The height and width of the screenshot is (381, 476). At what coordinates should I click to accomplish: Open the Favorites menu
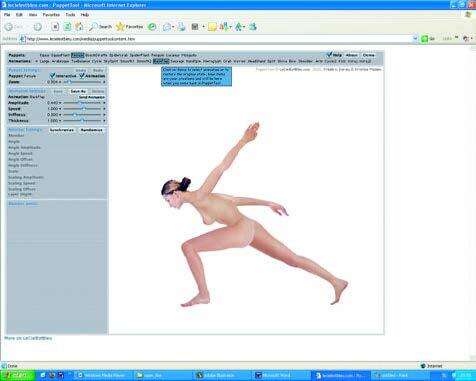[x=51, y=15]
